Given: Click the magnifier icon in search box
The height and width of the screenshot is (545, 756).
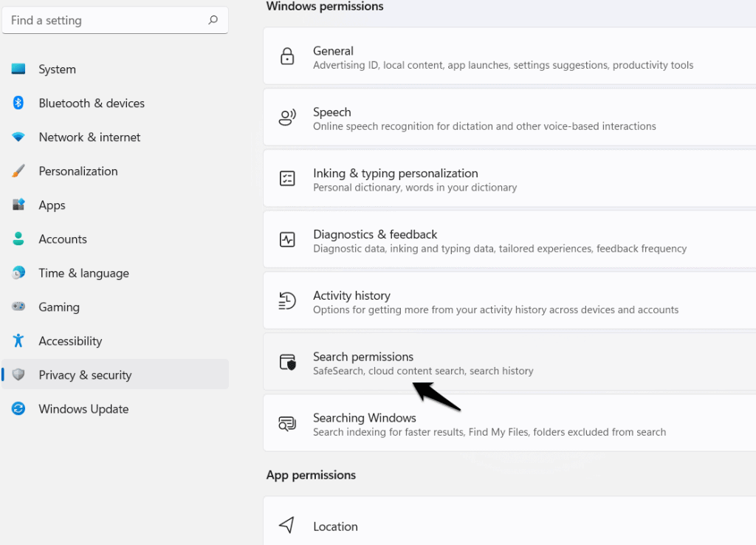Looking at the screenshot, I should (x=213, y=20).
